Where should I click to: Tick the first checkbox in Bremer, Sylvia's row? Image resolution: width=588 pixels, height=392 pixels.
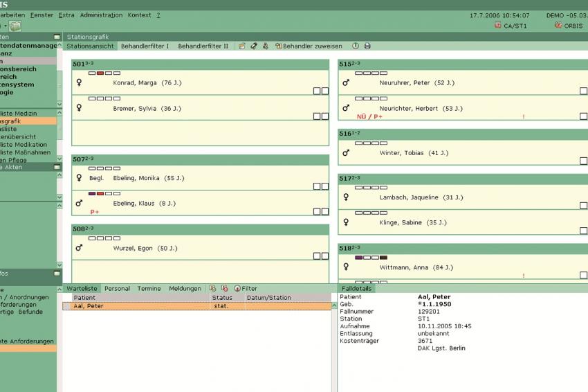pyautogui.click(x=317, y=116)
